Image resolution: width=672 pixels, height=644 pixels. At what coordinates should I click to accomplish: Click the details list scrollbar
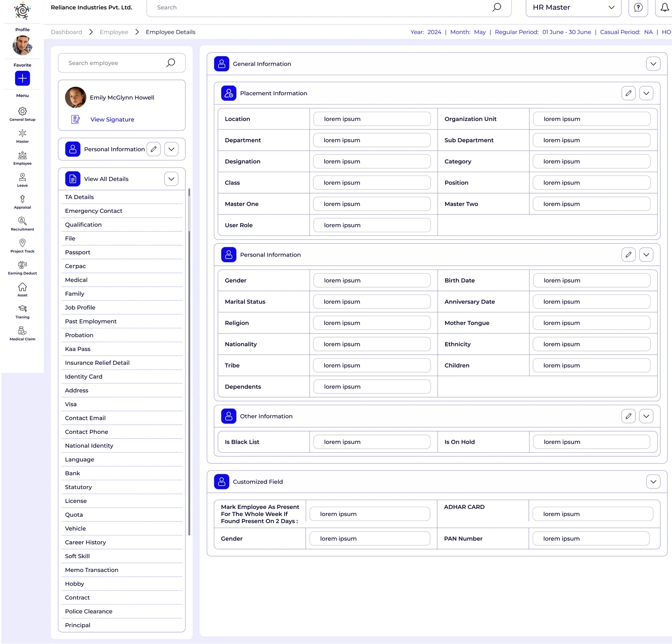[189, 361]
